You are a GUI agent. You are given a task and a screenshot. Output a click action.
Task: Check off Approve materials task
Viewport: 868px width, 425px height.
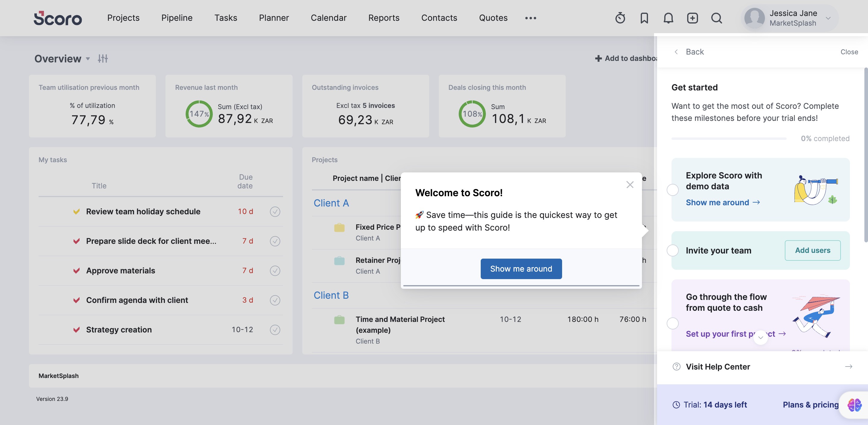pyautogui.click(x=275, y=271)
